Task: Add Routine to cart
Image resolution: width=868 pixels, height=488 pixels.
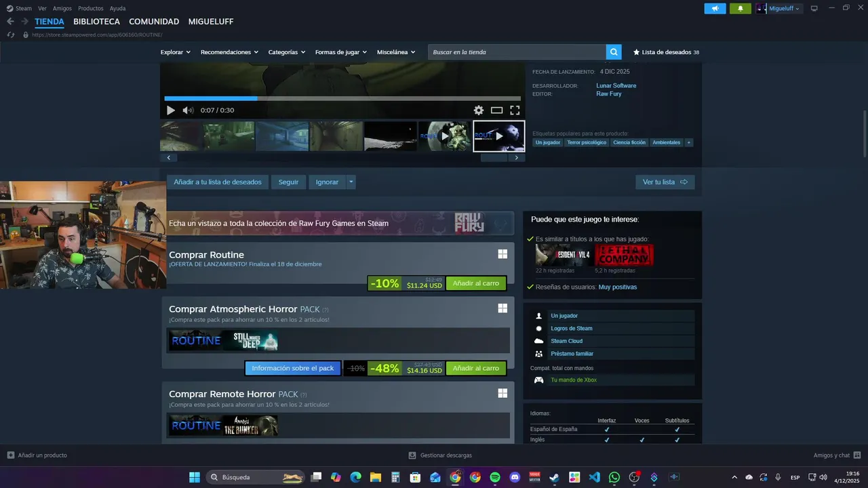Action: coord(476,283)
